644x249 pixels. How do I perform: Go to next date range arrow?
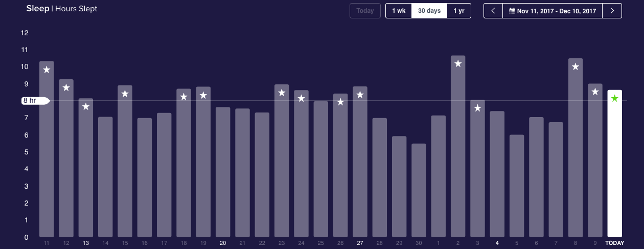point(612,11)
